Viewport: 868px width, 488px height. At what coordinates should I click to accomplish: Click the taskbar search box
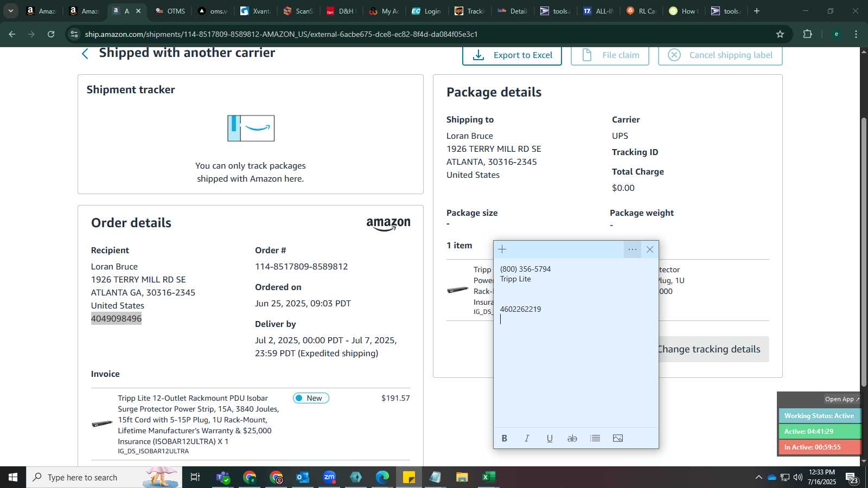click(x=104, y=477)
